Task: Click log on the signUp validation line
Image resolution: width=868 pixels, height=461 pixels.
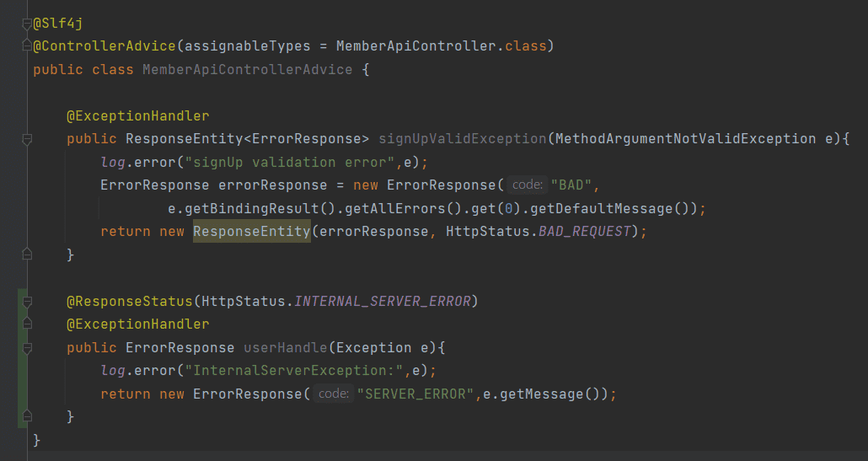Action: (x=113, y=162)
